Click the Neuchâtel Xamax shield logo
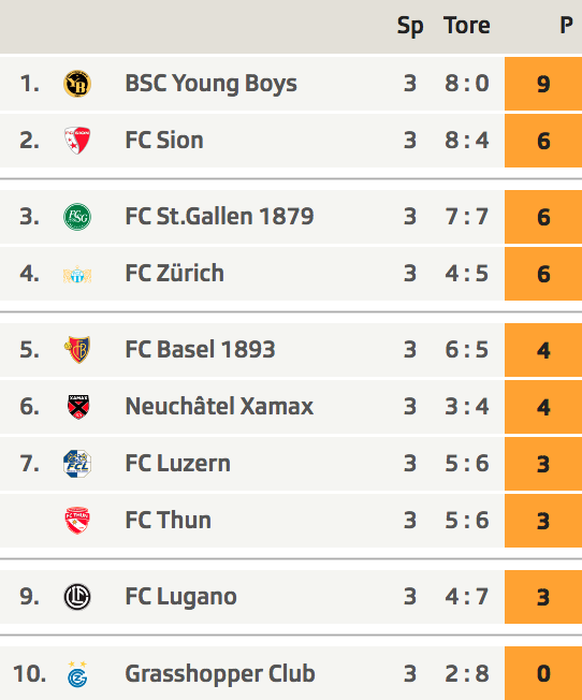Image resolution: width=582 pixels, height=700 pixels. pyautogui.click(x=78, y=407)
